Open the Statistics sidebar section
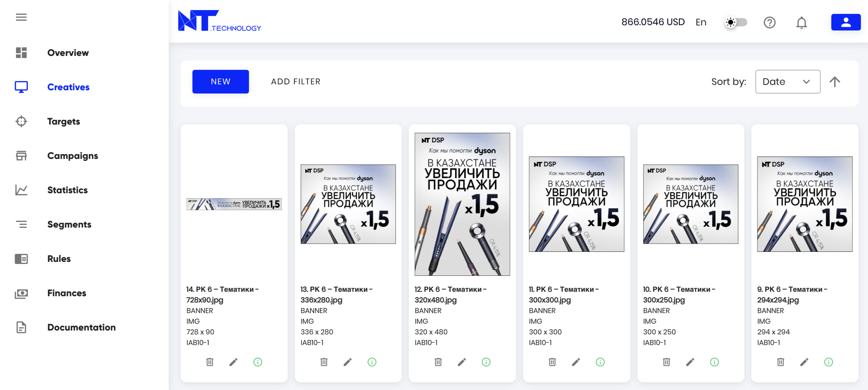 tap(67, 190)
